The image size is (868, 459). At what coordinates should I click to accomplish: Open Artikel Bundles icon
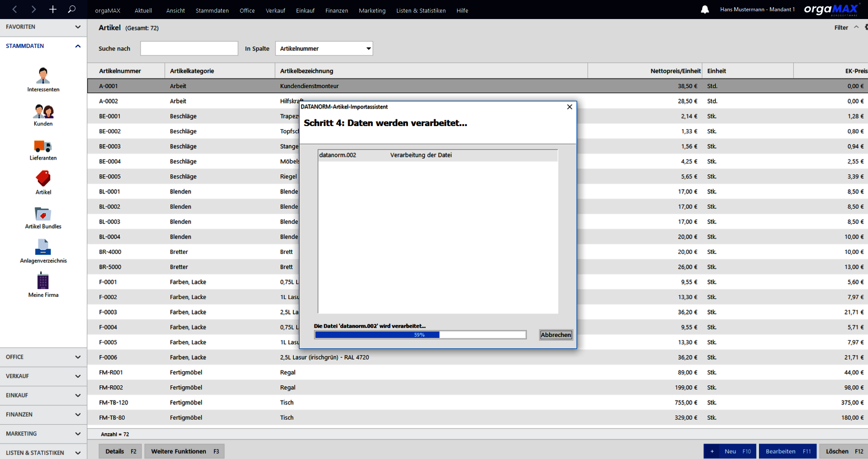pyautogui.click(x=43, y=214)
